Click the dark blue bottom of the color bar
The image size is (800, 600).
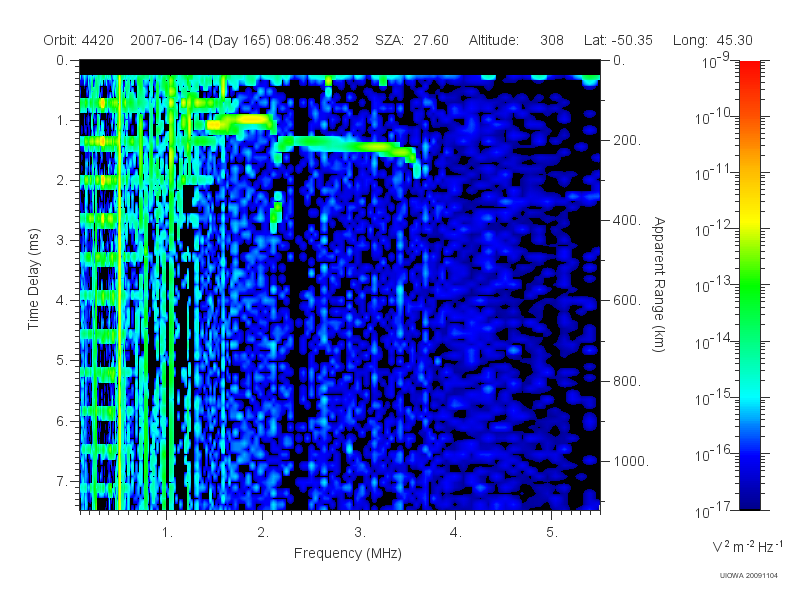[749, 500]
